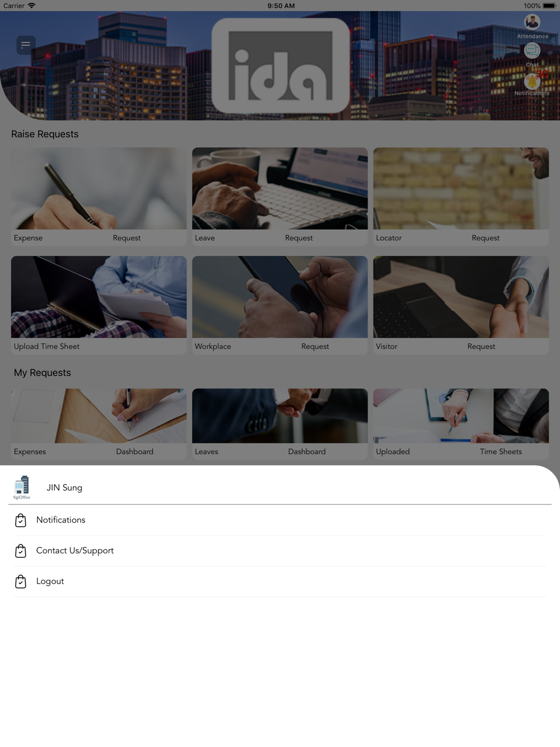560x747 pixels.
Task: Click the digiOffice building logo
Action: click(x=22, y=488)
